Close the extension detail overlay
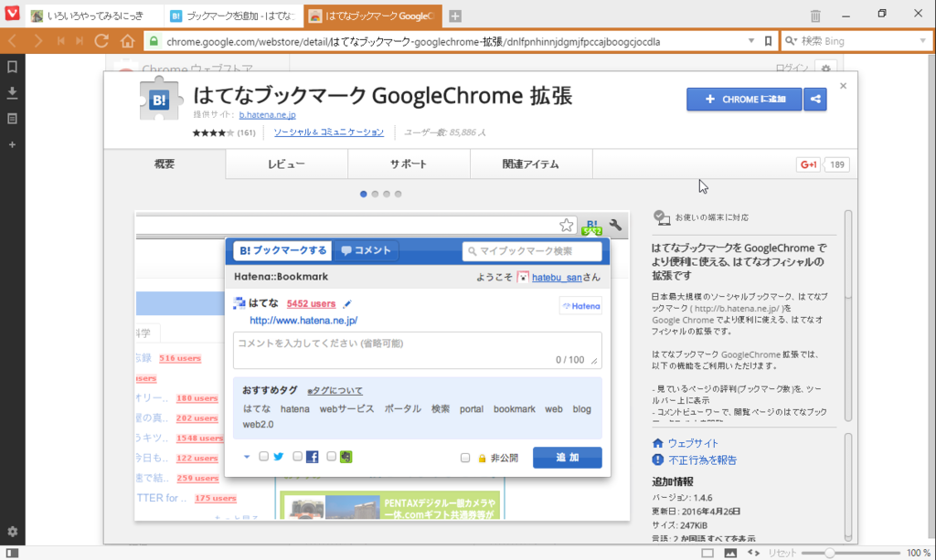The height and width of the screenshot is (560, 936). pos(843,86)
